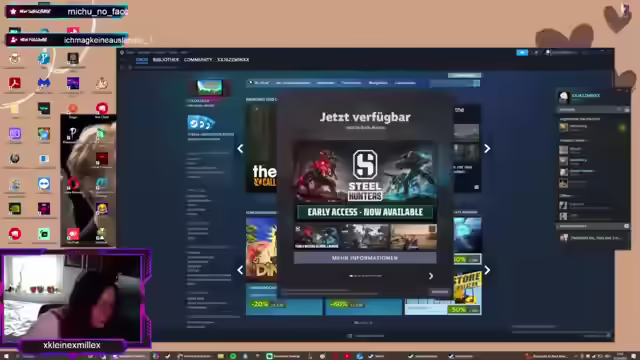Open the BIBLIOTHEK tab
640x360 pixels.
click(166, 60)
